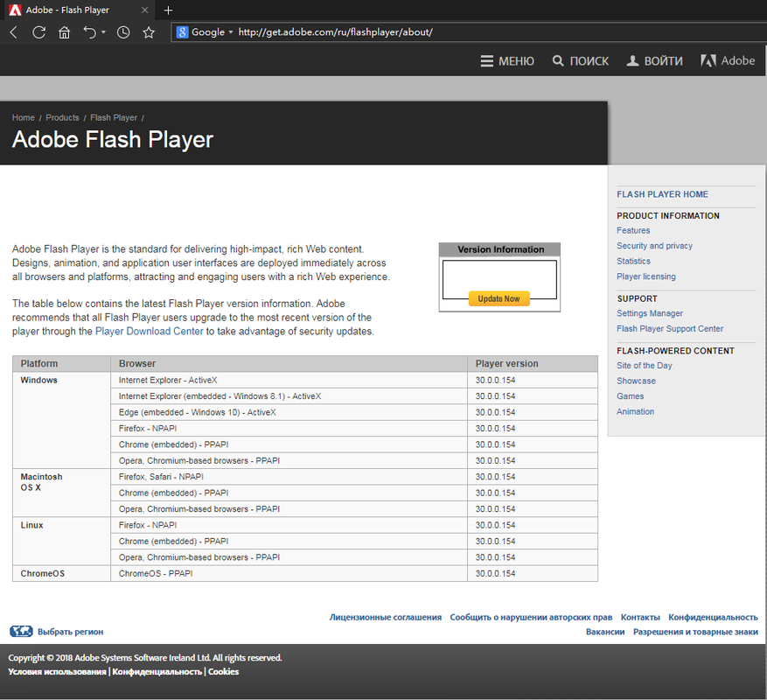Open Сообщить о нарушении авторских прав

(x=531, y=617)
